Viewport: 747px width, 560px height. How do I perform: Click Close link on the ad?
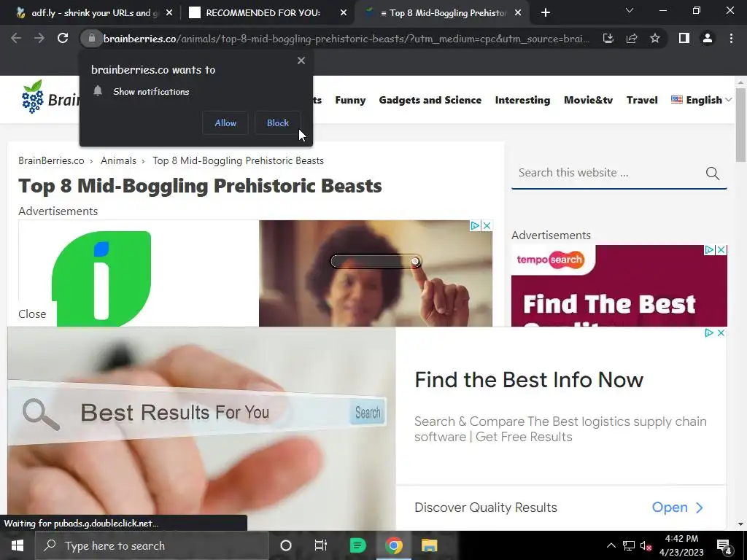[32, 314]
